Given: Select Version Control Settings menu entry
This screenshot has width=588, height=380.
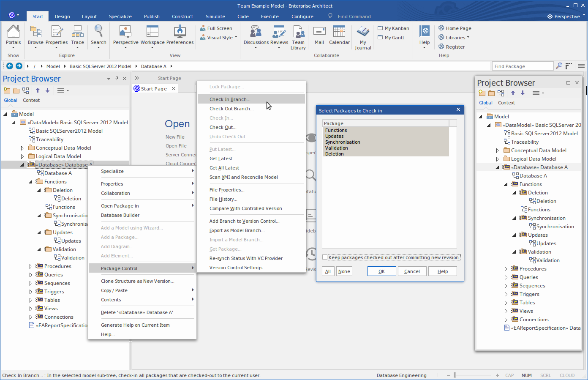Looking at the screenshot, I should (x=237, y=268).
